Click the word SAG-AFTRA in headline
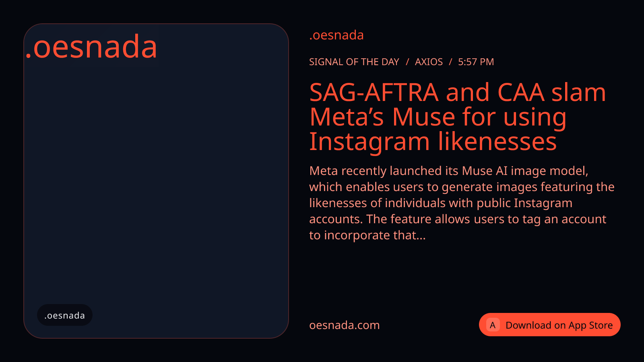 click(x=374, y=93)
